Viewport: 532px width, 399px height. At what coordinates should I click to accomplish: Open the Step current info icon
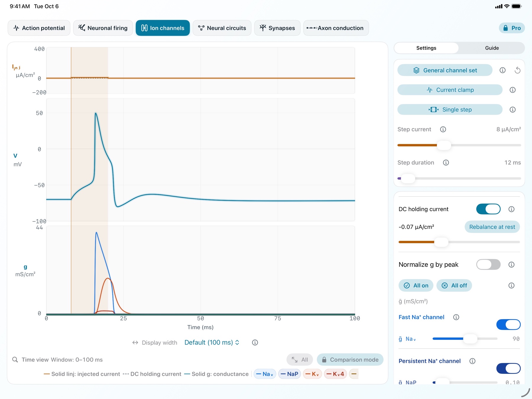(x=443, y=129)
